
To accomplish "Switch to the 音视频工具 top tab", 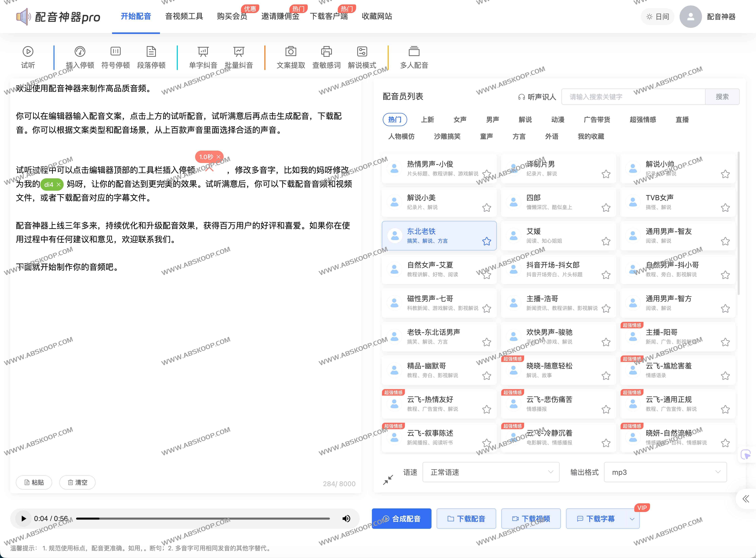I will pyautogui.click(x=184, y=16).
